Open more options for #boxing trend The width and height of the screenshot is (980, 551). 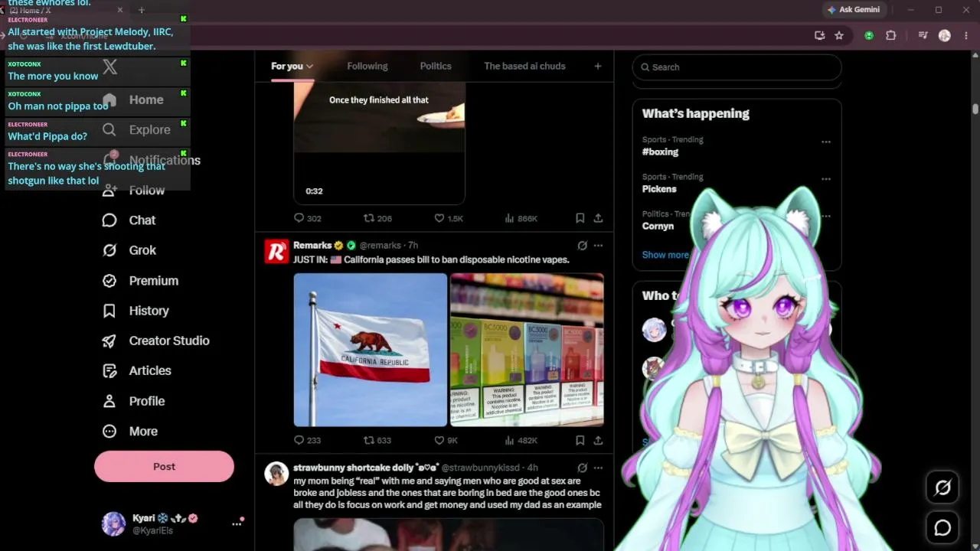click(826, 142)
